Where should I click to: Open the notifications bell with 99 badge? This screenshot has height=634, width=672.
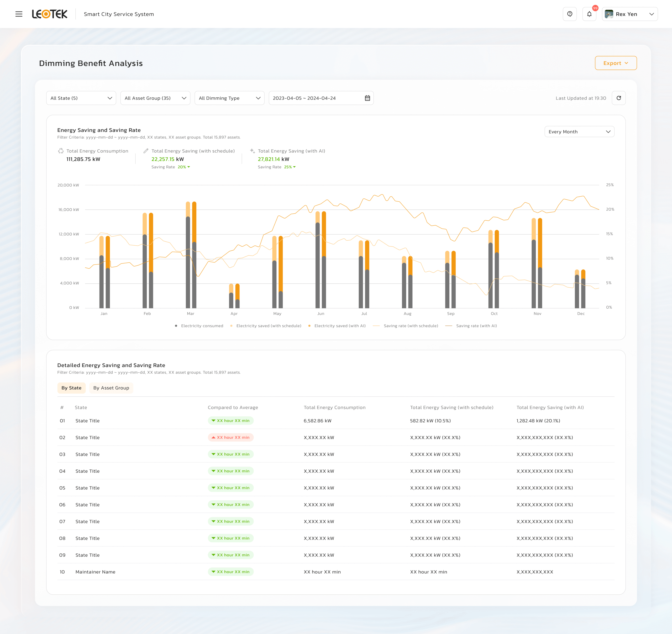click(590, 14)
